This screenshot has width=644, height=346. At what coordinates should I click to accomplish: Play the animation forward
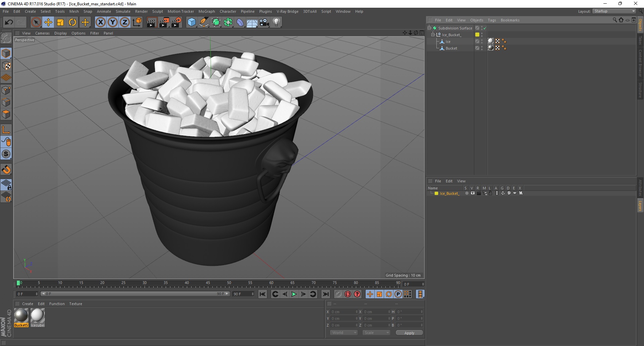pos(294,294)
